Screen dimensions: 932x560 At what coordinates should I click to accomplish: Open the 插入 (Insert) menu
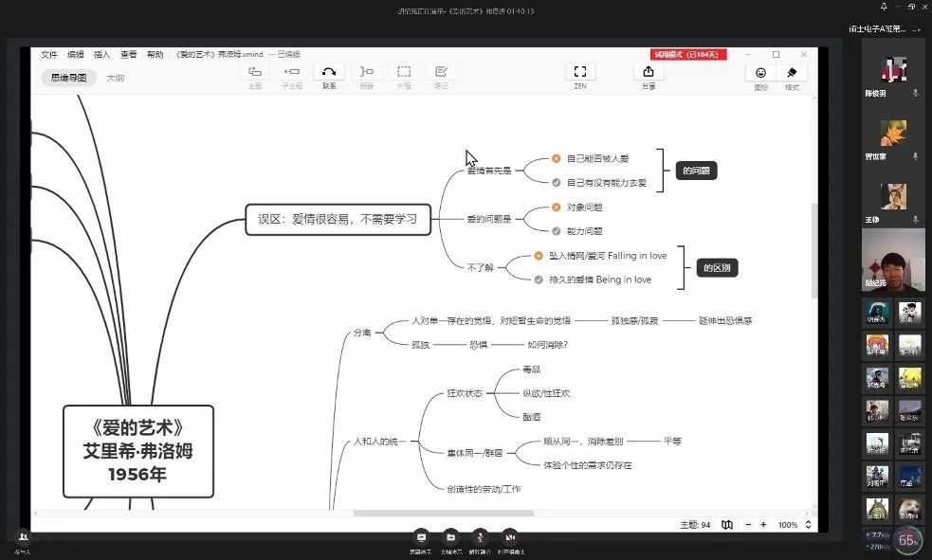tap(101, 55)
